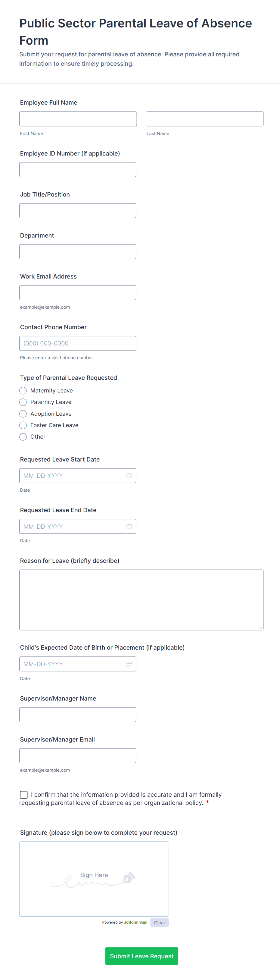The height and width of the screenshot is (980, 280).
Task: Select Paternity Leave radio option
Action: click(23, 402)
